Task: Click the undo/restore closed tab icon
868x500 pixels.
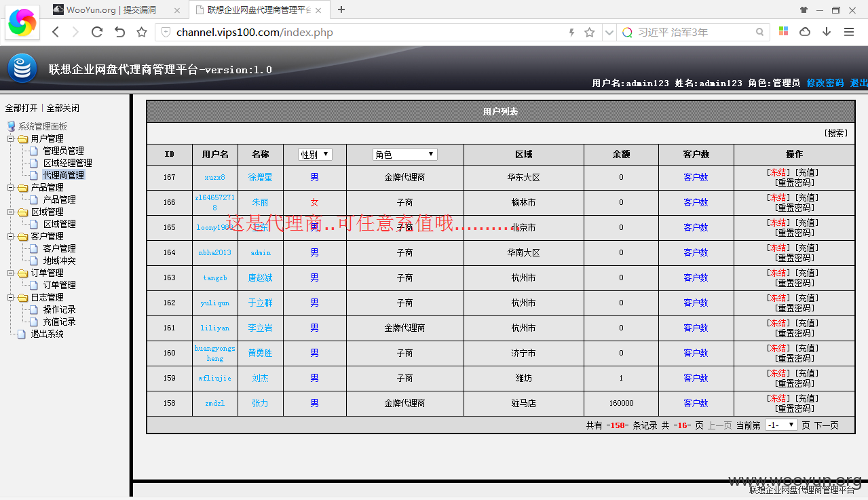Action: pyautogui.click(x=119, y=32)
